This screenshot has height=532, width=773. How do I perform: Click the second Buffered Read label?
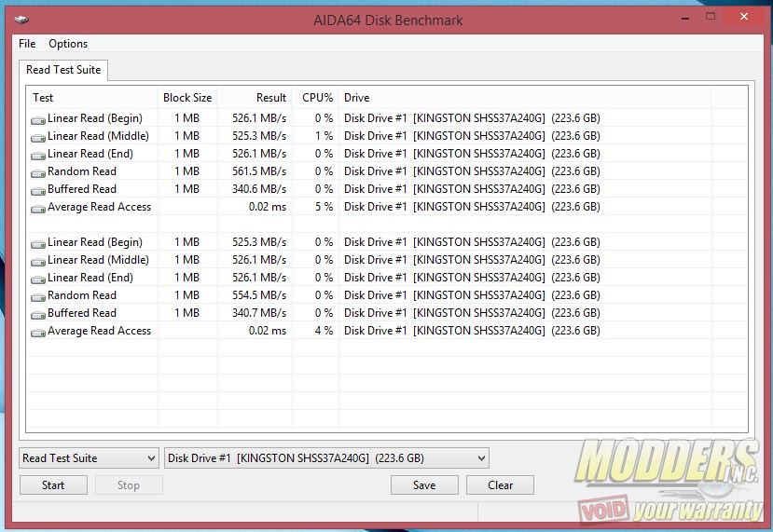82,313
